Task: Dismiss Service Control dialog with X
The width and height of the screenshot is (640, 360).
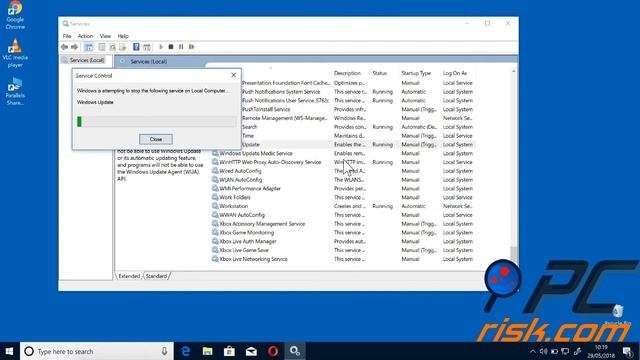Action: pyautogui.click(x=233, y=75)
